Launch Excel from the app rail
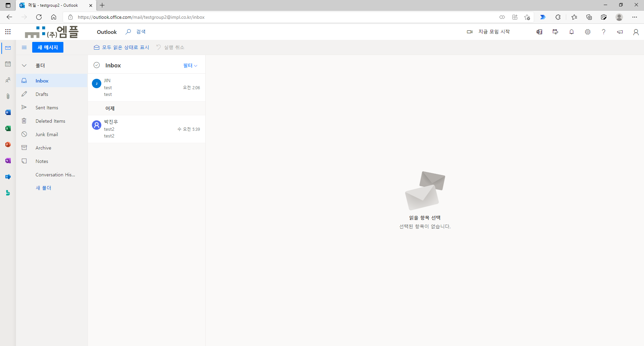The height and width of the screenshot is (346, 644). (8, 128)
